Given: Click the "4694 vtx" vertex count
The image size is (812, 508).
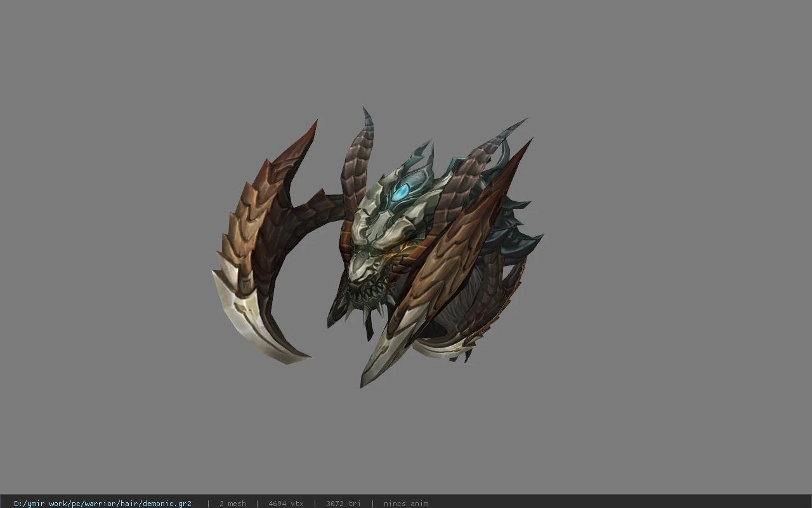Looking at the screenshot, I should pyautogui.click(x=286, y=504).
